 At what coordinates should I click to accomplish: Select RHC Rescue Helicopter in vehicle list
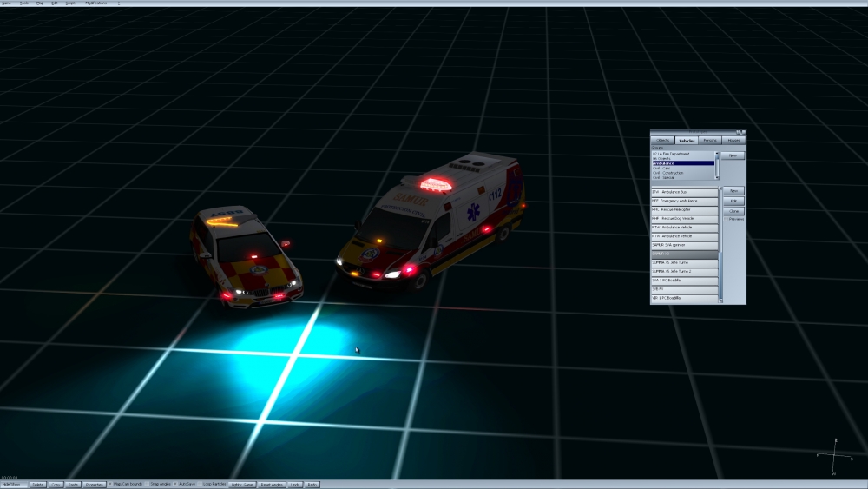pos(685,209)
